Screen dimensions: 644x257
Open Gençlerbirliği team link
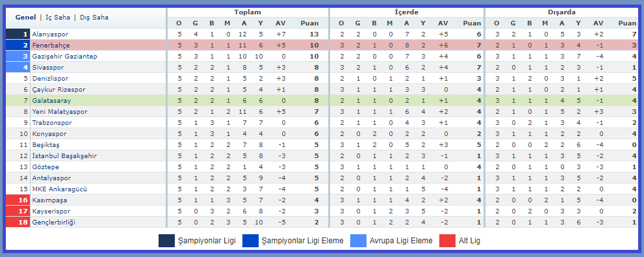53,223
